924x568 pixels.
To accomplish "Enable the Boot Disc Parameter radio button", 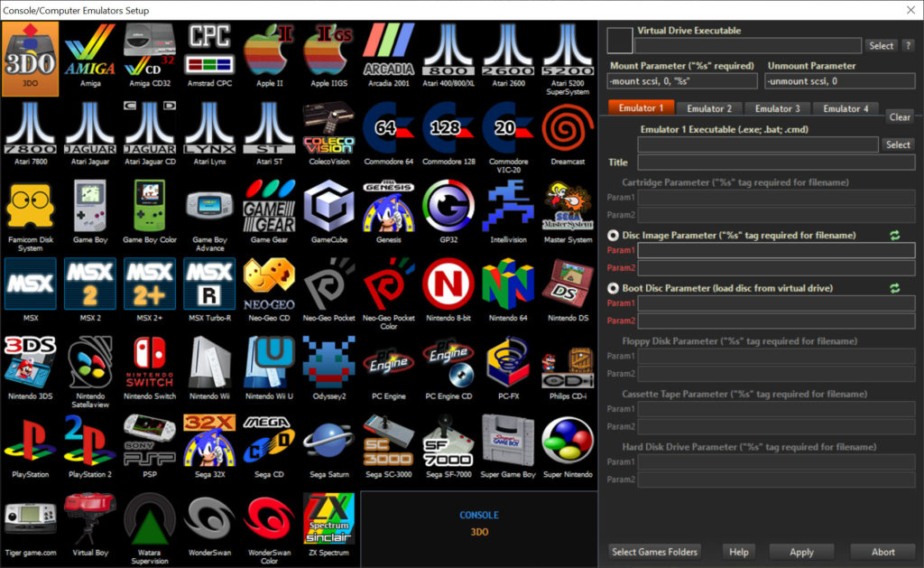I will tap(613, 288).
